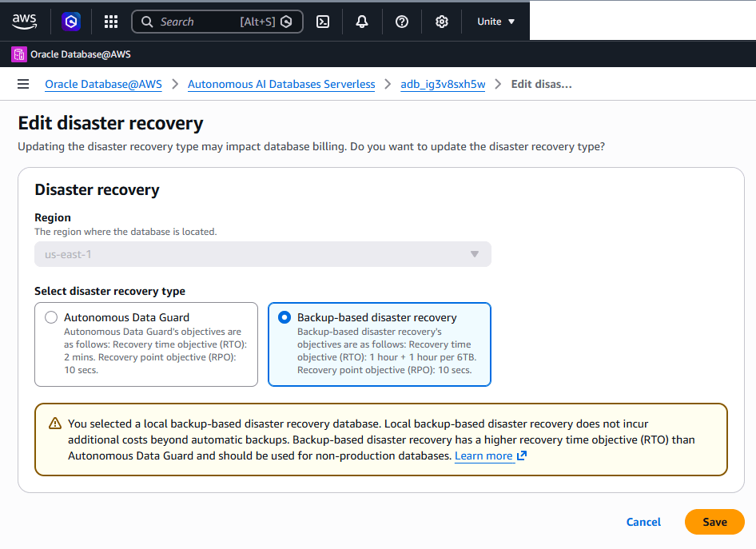
Task: Open the settings gear icon
Action: click(x=442, y=22)
